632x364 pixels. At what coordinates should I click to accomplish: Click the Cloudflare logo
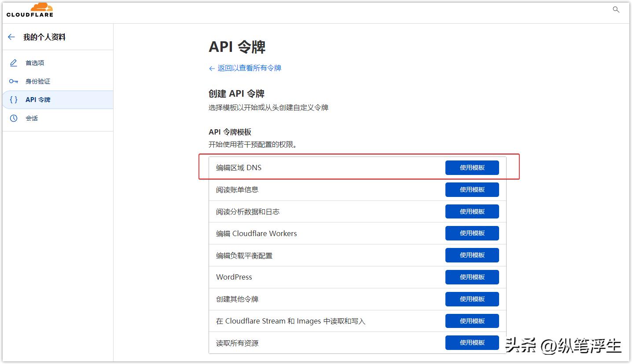click(29, 9)
